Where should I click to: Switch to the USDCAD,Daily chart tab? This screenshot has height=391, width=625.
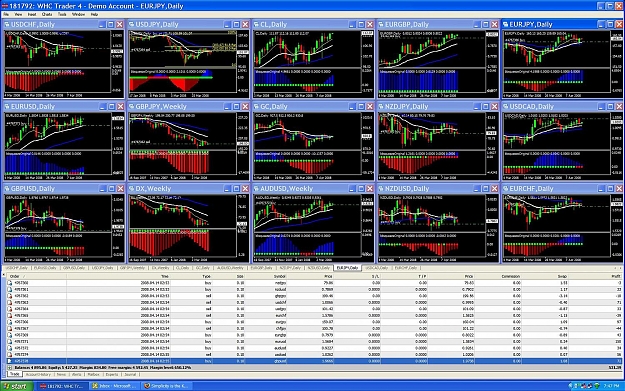377,268
